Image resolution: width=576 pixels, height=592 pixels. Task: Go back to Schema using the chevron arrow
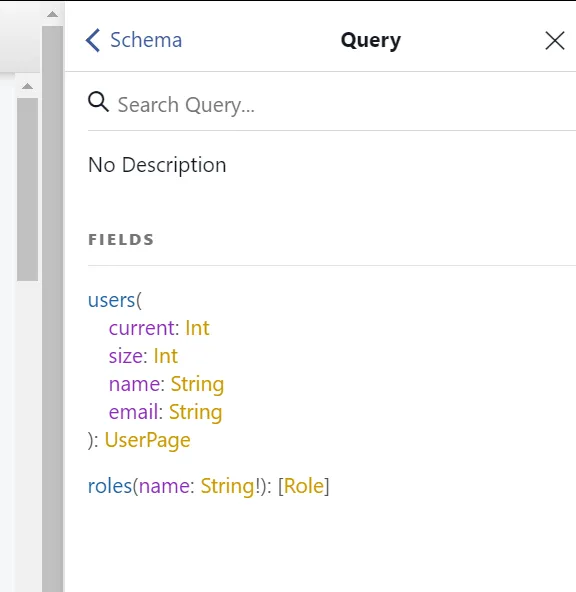(x=93, y=40)
